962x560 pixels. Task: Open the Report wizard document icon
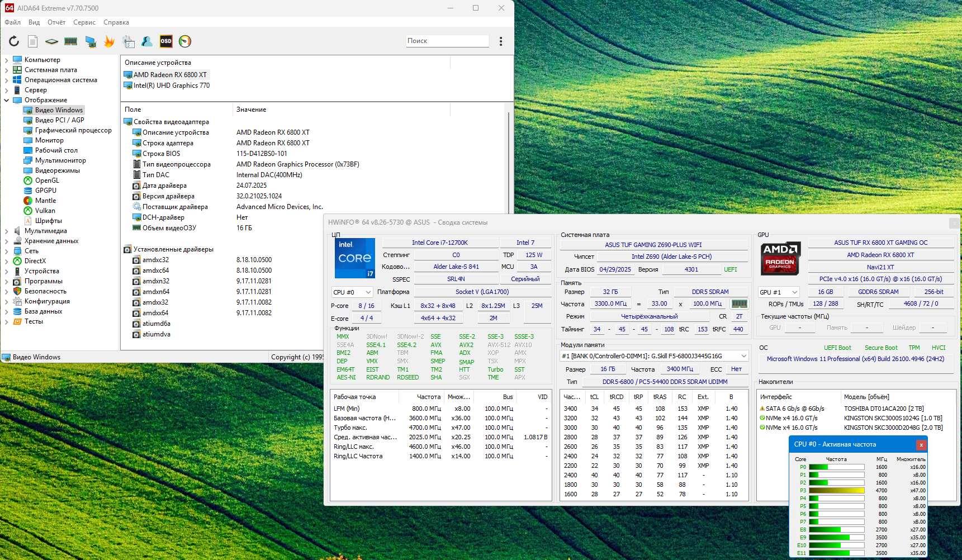33,41
